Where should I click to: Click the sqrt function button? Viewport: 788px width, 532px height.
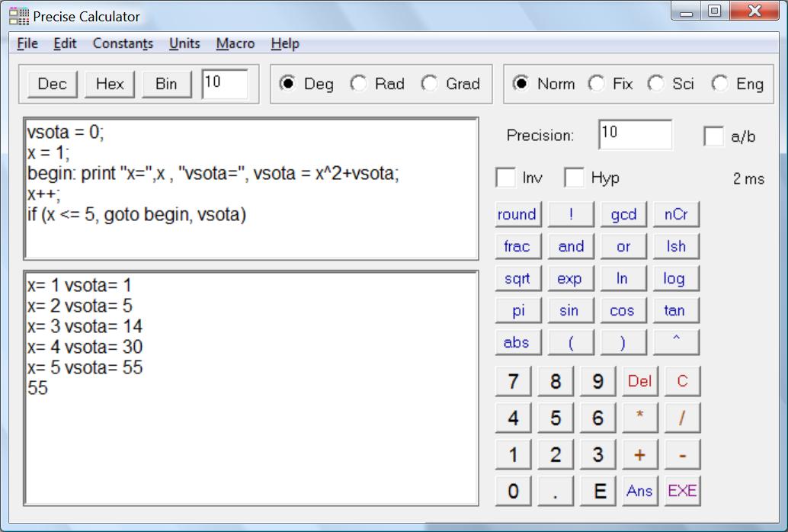click(517, 279)
